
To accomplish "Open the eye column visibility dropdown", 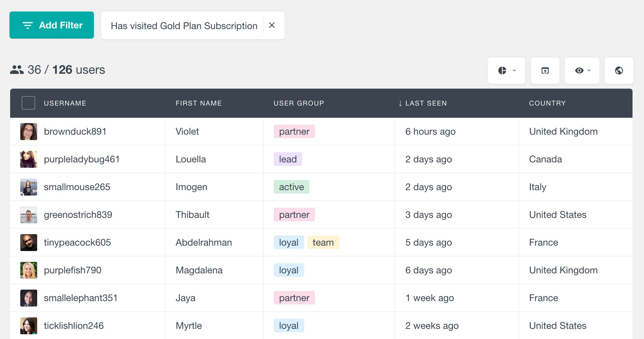I will coord(582,70).
